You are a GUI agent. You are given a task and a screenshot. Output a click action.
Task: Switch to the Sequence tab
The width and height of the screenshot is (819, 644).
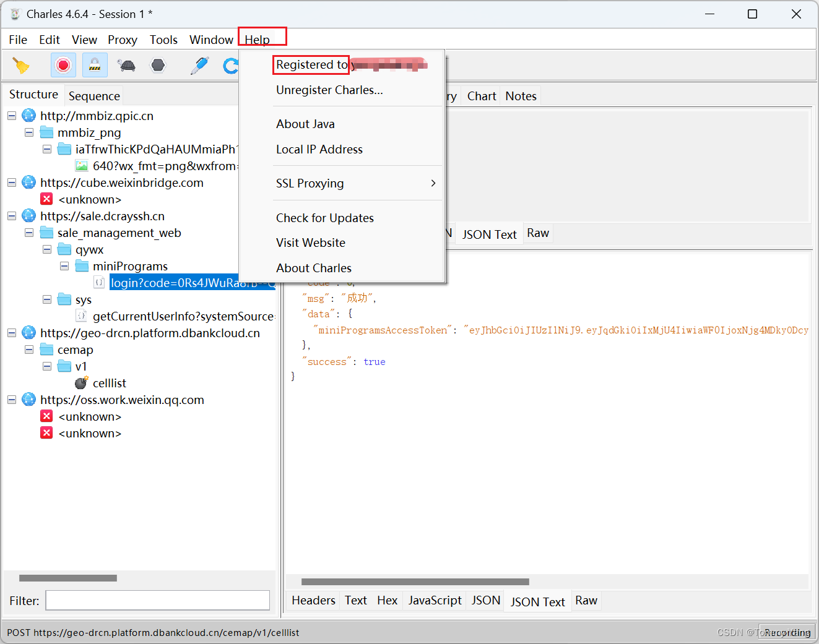coord(94,96)
